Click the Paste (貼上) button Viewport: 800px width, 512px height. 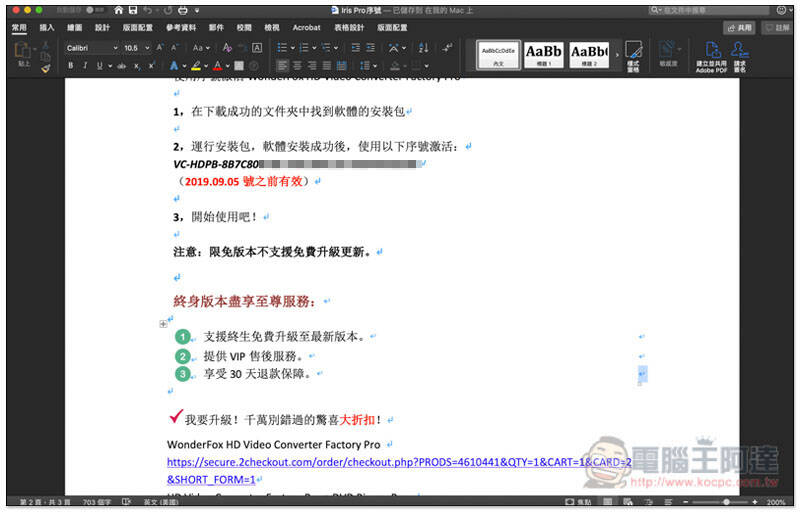click(23, 54)
